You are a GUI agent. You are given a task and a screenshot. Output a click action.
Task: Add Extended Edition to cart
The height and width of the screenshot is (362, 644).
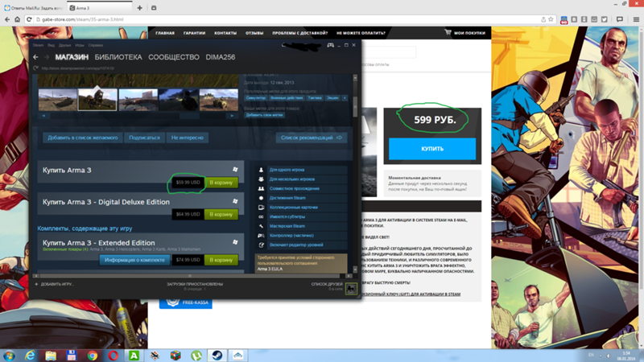coord(221,260)
